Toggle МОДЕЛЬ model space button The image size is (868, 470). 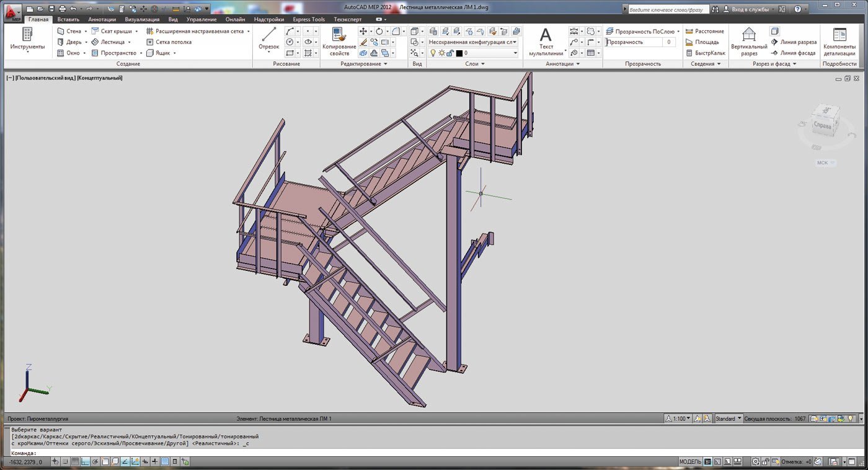pyautogui.click(x=690, y=462)
